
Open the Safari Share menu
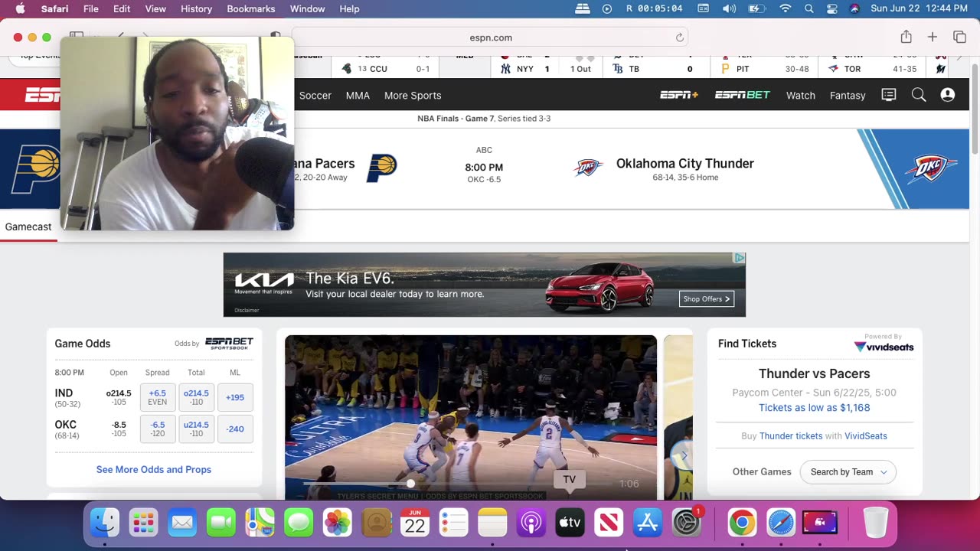pos(906,37)
